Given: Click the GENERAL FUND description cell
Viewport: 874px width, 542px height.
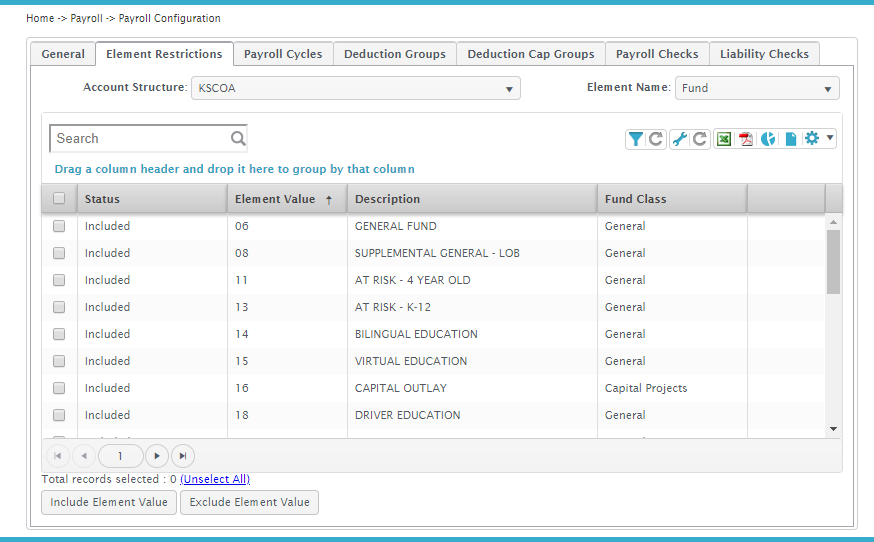Looking at the screenshot, I should point(472,226).
